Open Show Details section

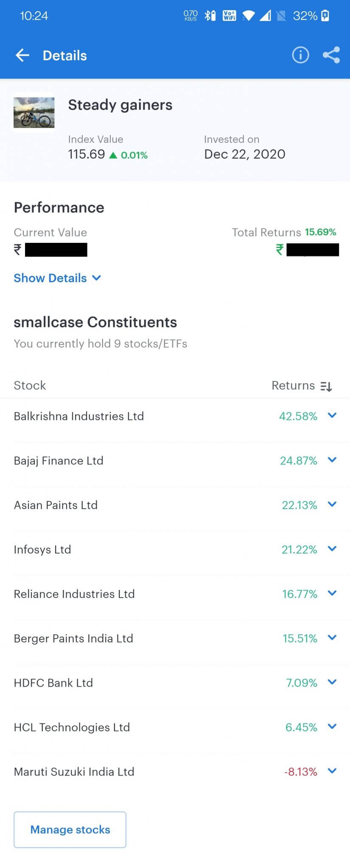click(x=58, y=278)
